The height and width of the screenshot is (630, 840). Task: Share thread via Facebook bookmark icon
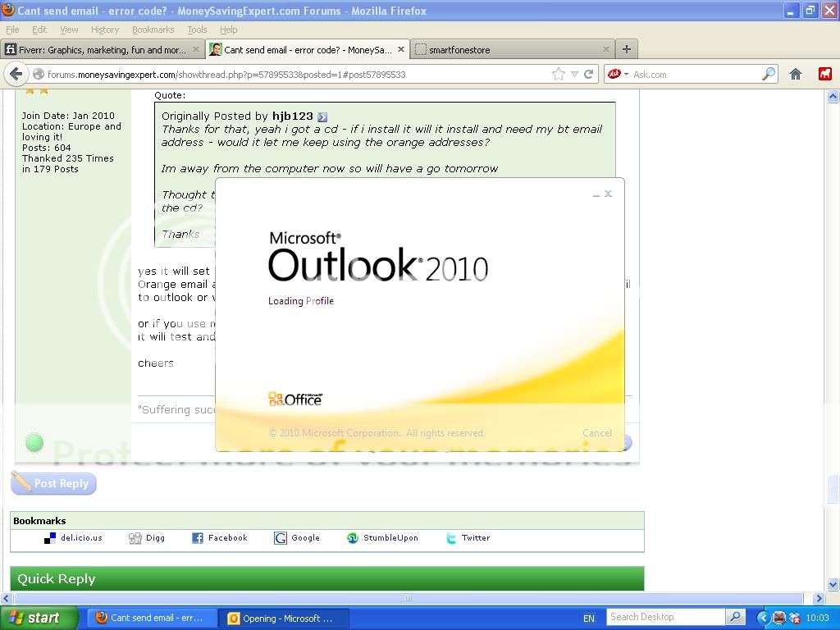pyautogui.click(x=198, y=538)
